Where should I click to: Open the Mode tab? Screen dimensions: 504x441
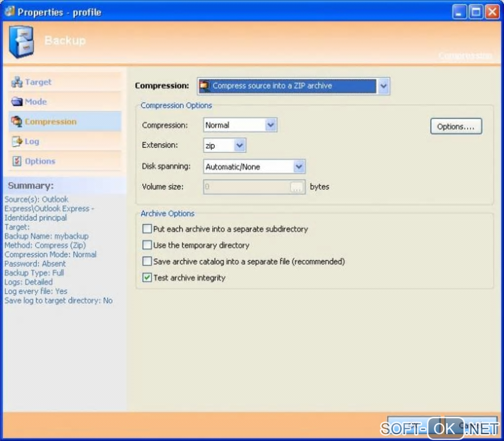coord(65,102)
